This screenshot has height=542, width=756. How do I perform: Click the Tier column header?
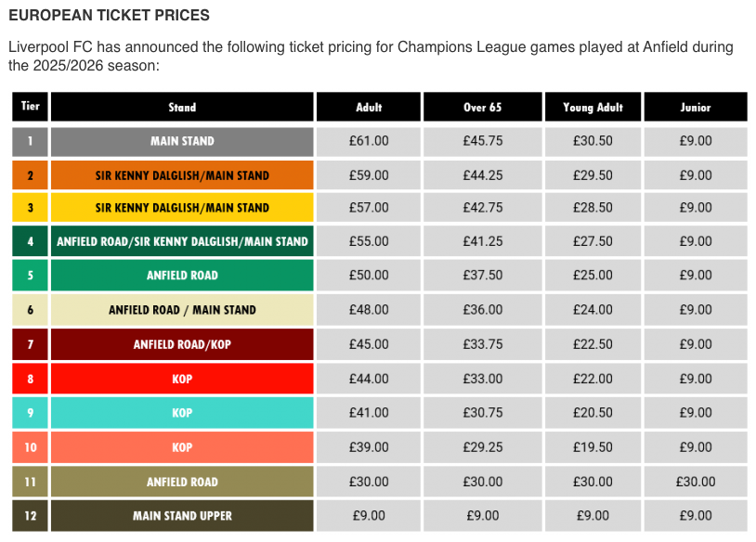[30, 107]
